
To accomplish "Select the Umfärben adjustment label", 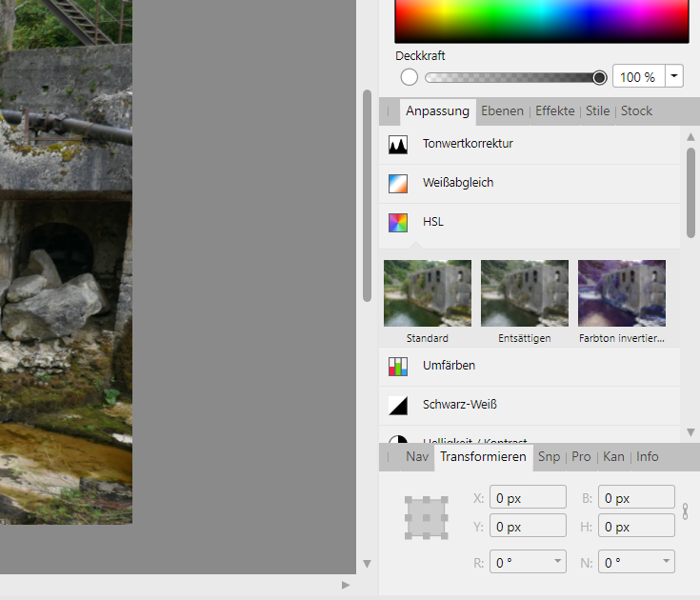I will pyautogui.click(x=449, y=366).
